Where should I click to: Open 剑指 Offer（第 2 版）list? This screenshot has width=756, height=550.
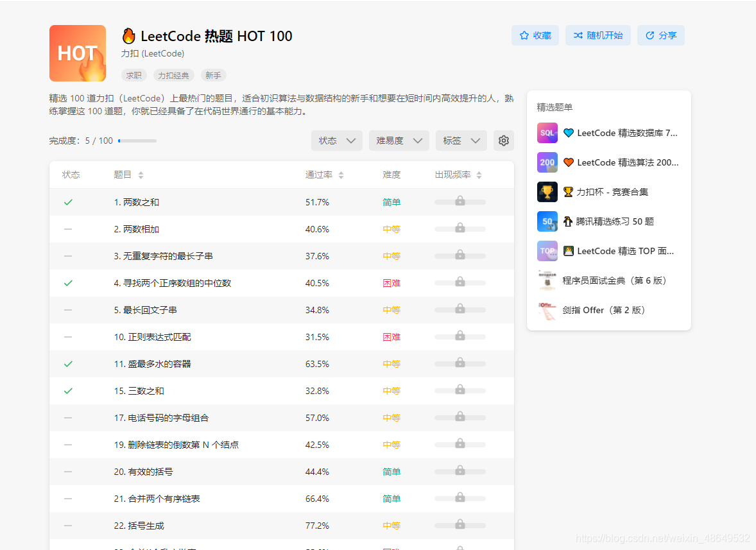coord(604,310)
